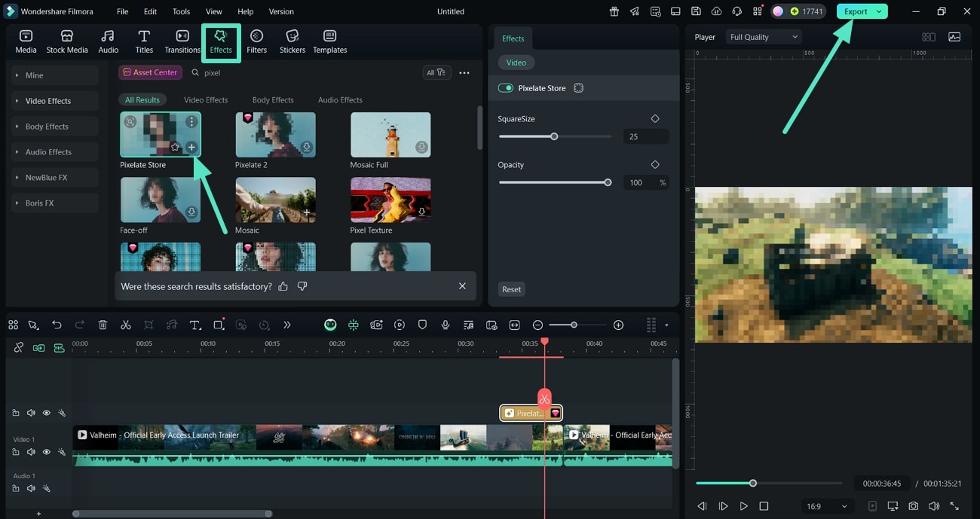Expand the NewBlue FX category

[x=55, y=178]
